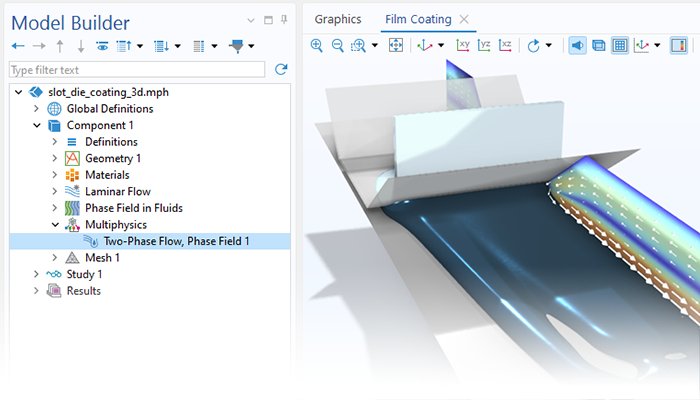Click the Model Builder filter funnel icon
The image size is (700, 400).
237,46
